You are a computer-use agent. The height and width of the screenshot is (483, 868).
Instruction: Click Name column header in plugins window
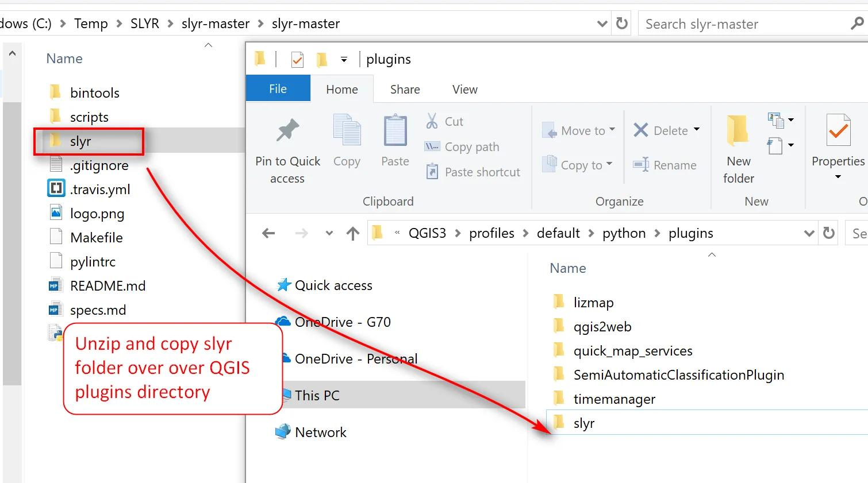tap(568, 268)
